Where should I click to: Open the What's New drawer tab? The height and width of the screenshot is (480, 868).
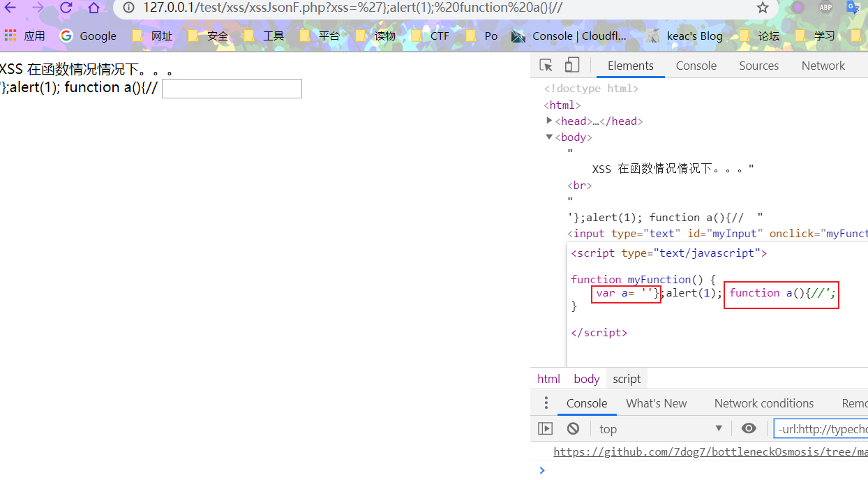click(x=657, y=403)
